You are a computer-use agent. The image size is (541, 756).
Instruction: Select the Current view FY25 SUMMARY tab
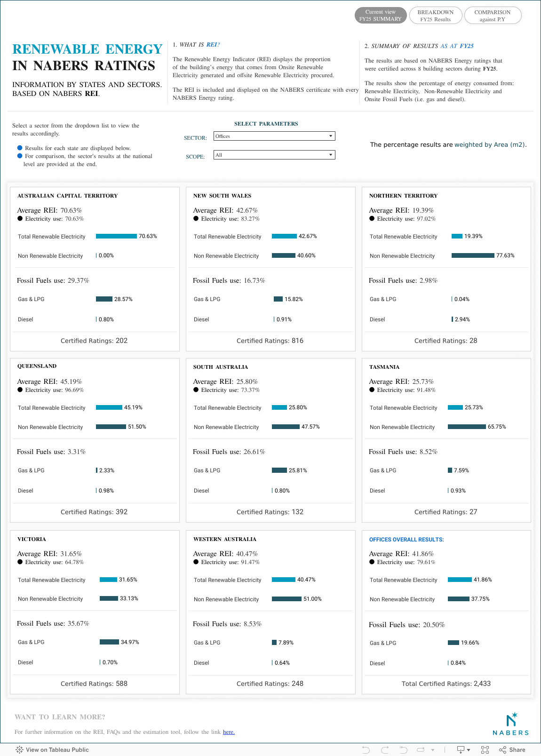coord(380,16)
